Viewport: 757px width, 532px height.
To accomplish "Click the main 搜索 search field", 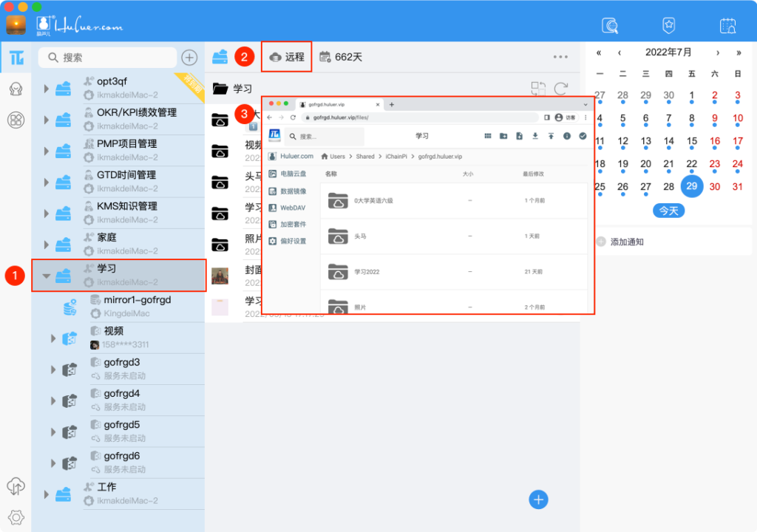I will pyautogui.click(x=108, y=58).
